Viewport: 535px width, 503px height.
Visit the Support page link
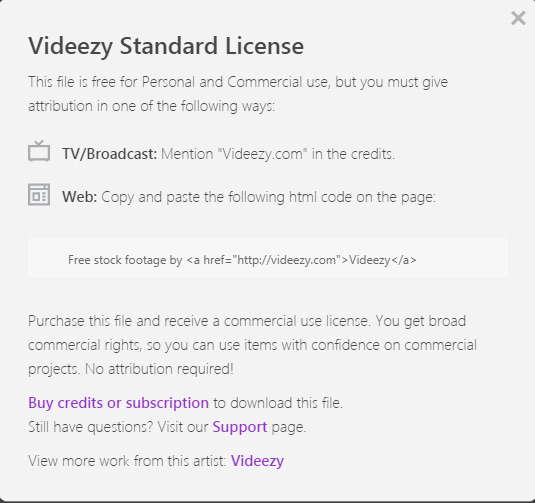(x=240, y=427)
